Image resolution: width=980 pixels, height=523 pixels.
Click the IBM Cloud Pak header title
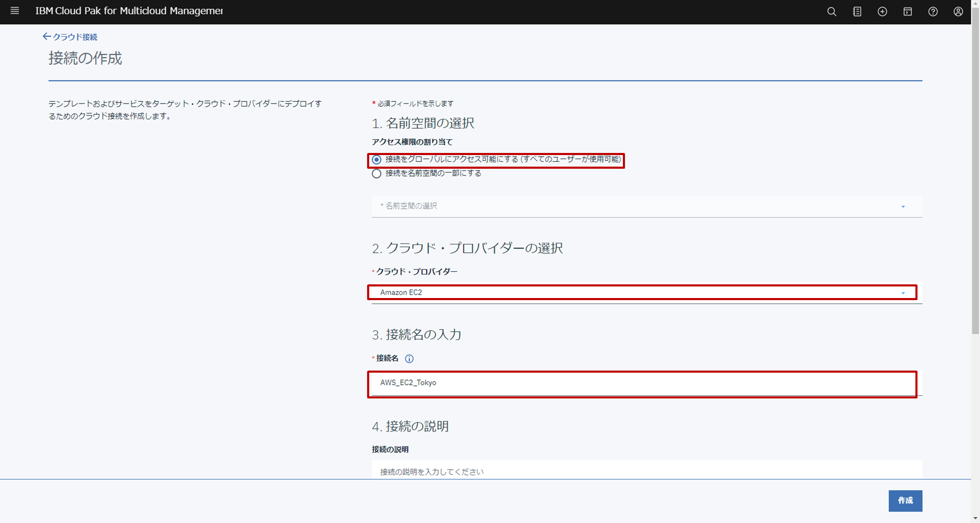click(129, 11)
